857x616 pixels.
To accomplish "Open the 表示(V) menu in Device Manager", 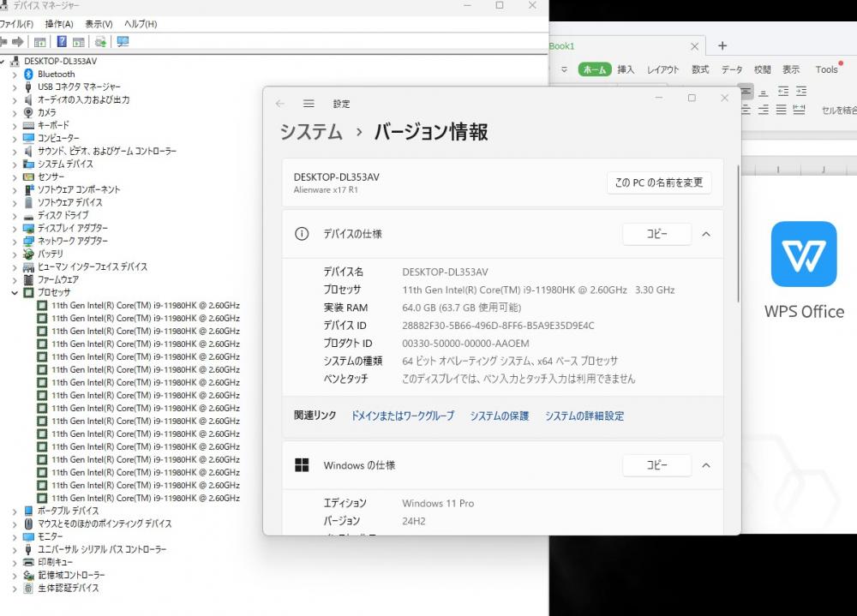I will (99, 24).
